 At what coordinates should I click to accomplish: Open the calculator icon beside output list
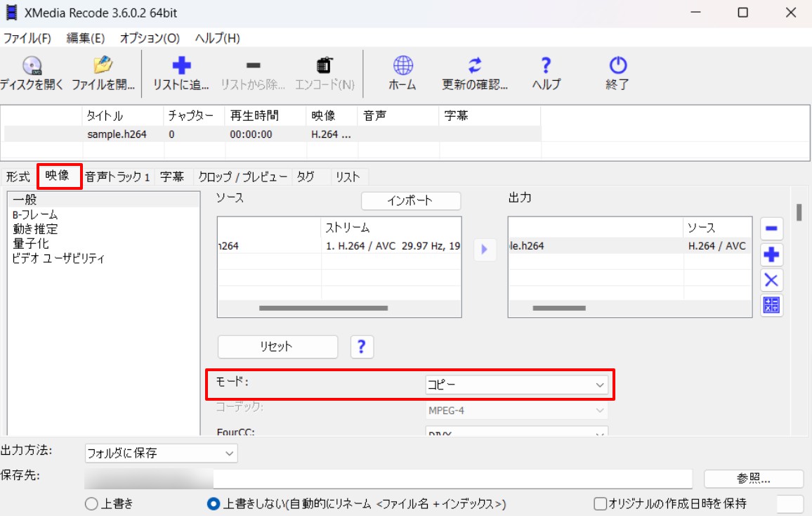[771, 305]
